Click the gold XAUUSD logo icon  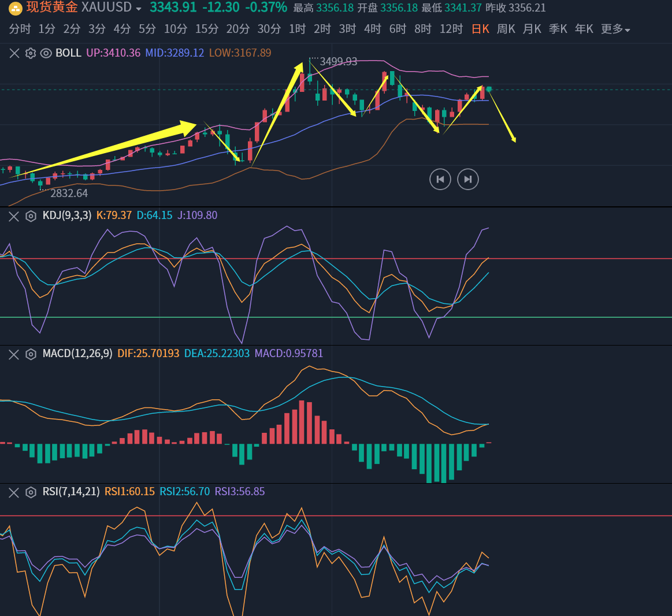coord(16,8)
